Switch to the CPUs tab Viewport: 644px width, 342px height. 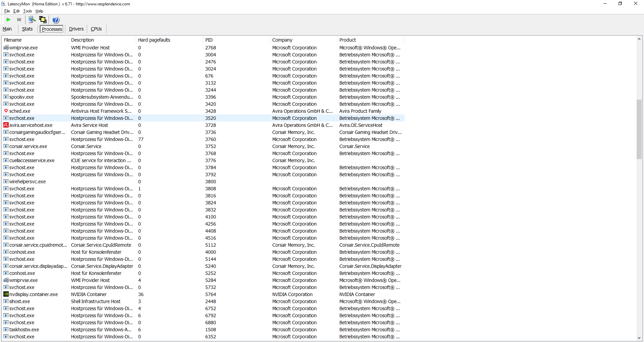pyautogui.click(x=96, y=29)
